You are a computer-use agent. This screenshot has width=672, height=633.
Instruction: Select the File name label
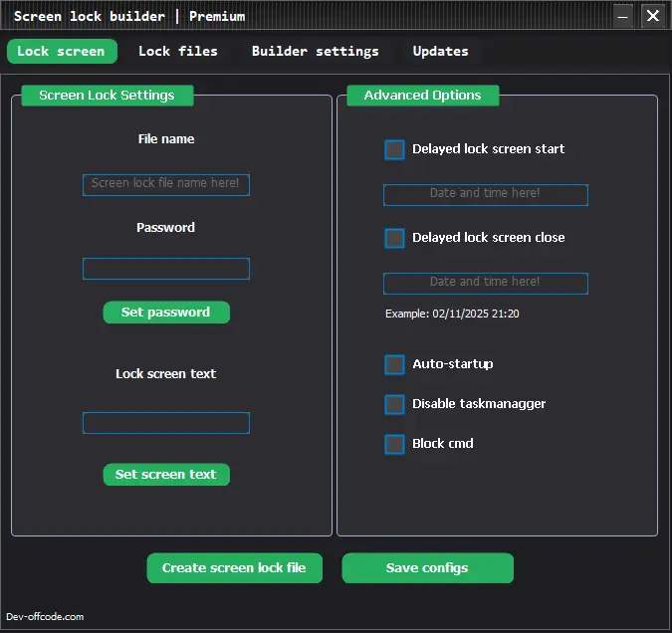tap(166, 139)
